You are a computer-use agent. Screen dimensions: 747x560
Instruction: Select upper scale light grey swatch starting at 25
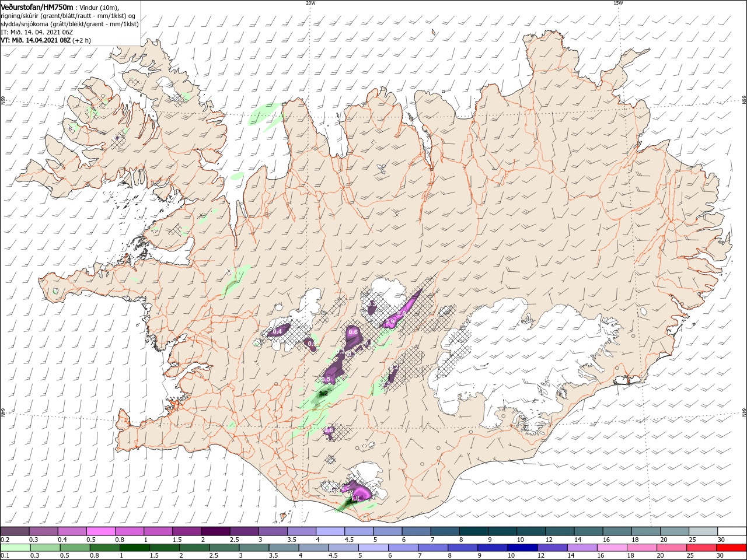703,531
